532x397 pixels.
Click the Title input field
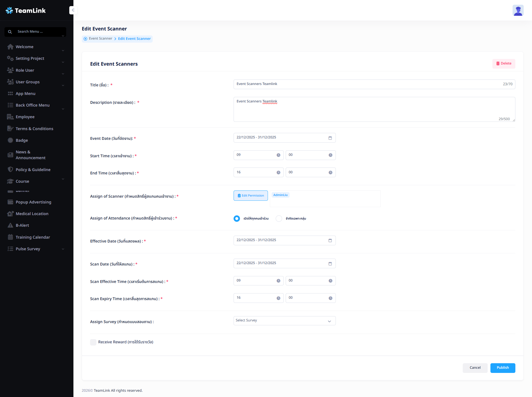tap(366, 84)
